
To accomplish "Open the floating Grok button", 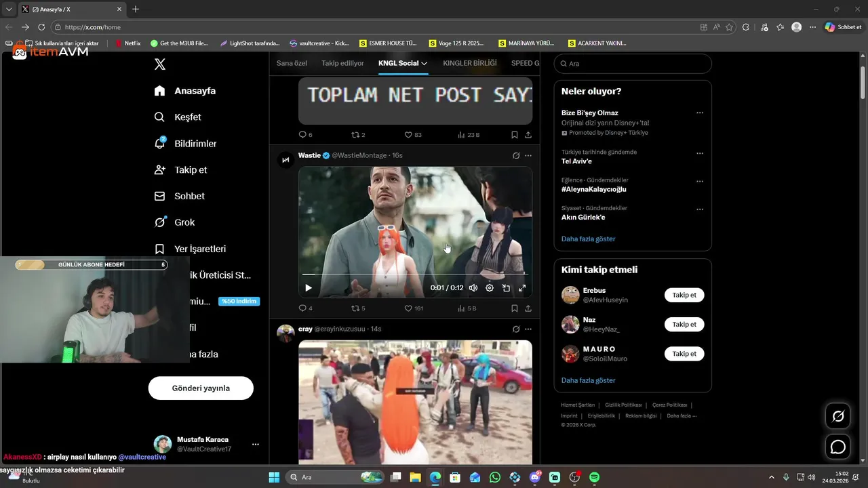I will 838,416.
